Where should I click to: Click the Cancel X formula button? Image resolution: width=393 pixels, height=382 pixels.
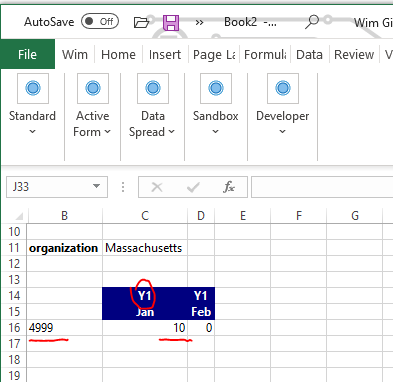pos(157,187)
